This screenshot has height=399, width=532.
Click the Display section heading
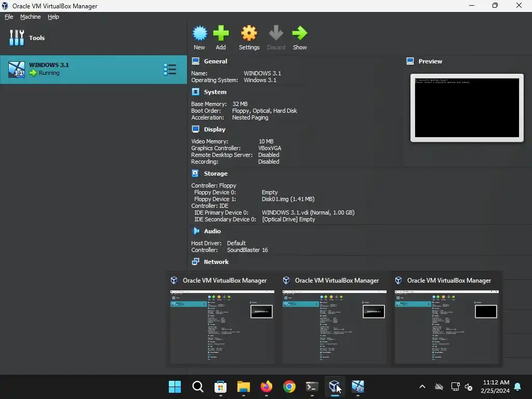pyautogui.click(x=215, y=129)
